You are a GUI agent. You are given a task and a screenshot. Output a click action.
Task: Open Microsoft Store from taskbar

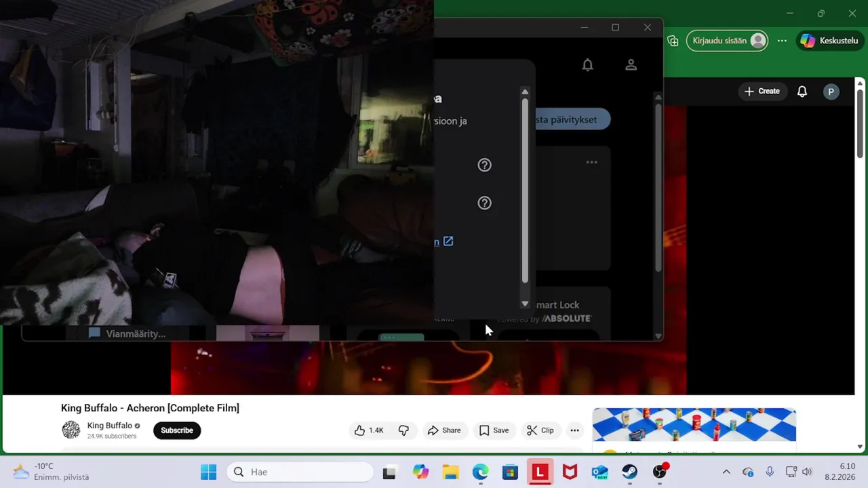[510, 472]
